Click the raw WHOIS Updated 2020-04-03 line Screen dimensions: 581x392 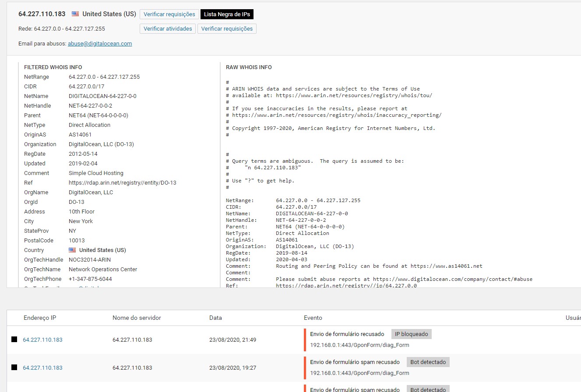(x=267, y=260)
